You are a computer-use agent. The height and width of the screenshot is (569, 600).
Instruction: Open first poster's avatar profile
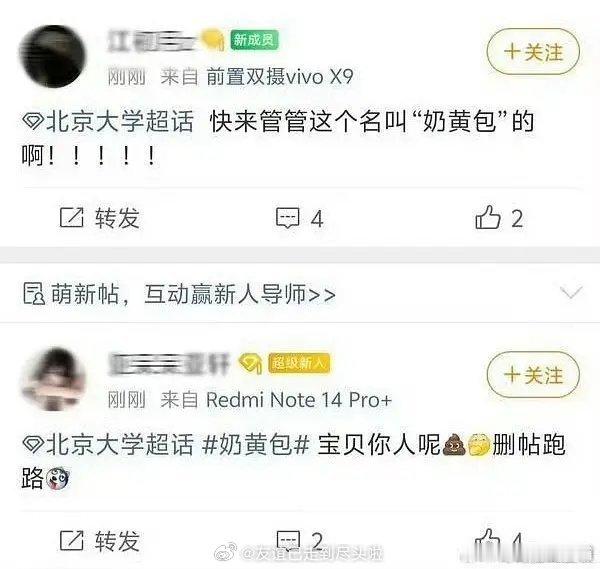point(52,57)
